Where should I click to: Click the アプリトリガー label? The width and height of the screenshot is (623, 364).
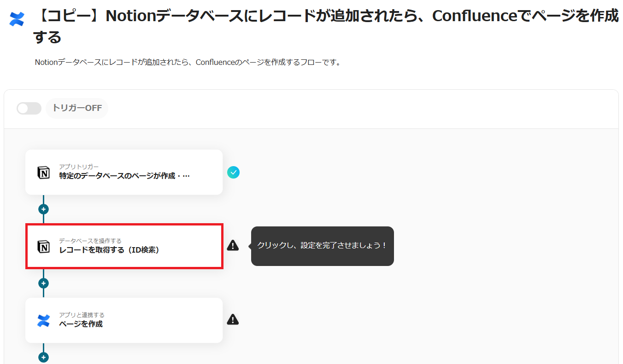[x=79, y=167]
